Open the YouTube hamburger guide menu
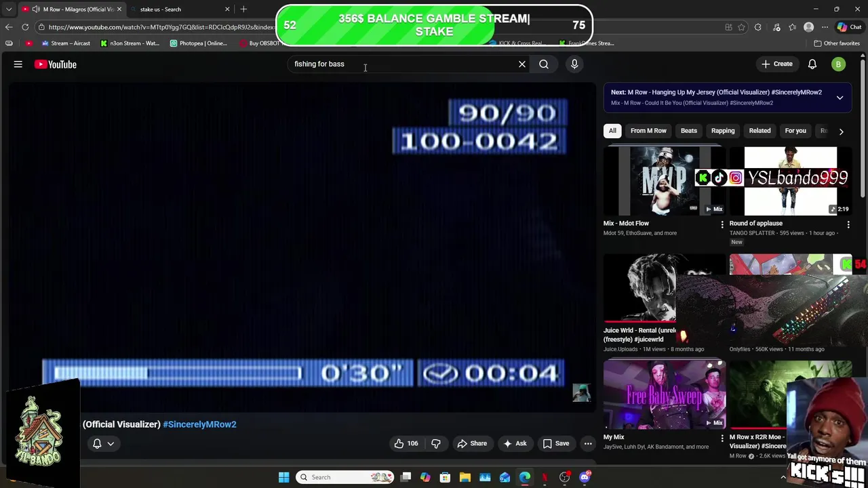Viewport: 868px width, 488px height. tap(18, 64)
